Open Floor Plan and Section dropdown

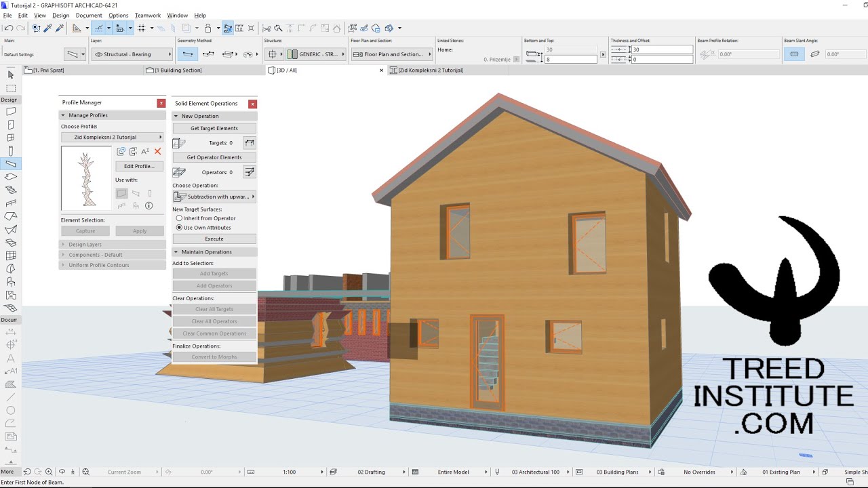tap(392, 54)
